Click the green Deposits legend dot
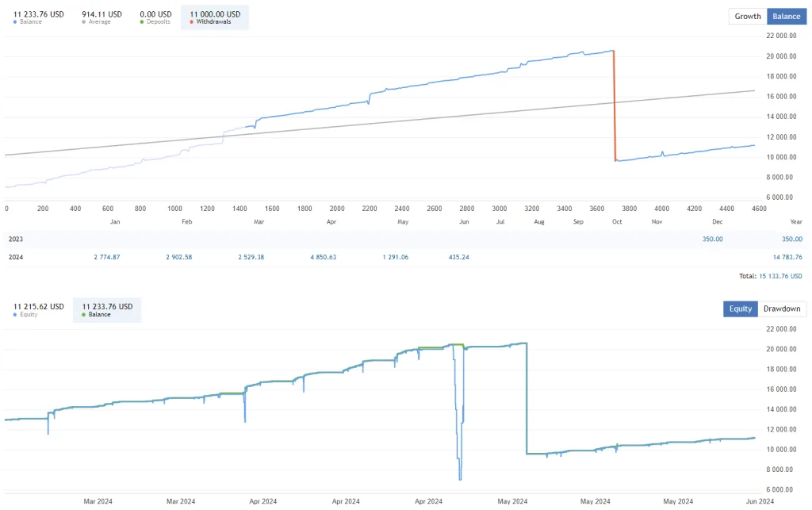Screen dimensions: 812x510 pyautogui.click(x=142, y=22)
